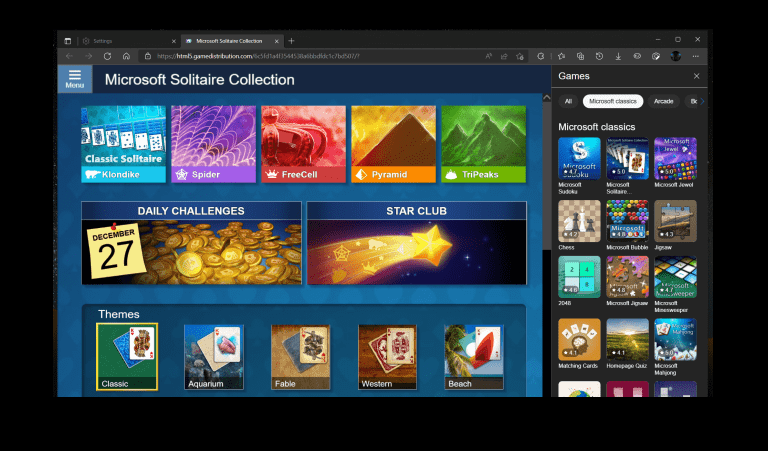Play the Pyramid game tile

pyautogui.click(x=393, y=144)
